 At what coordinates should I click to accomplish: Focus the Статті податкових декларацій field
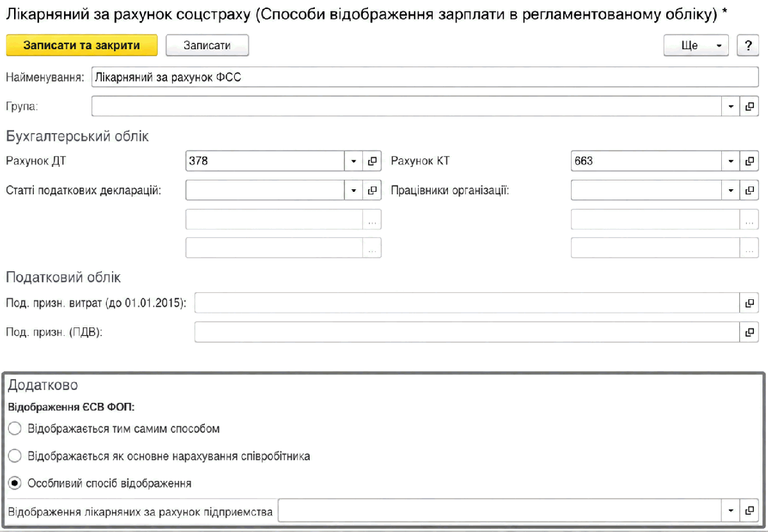click(266, 190)
